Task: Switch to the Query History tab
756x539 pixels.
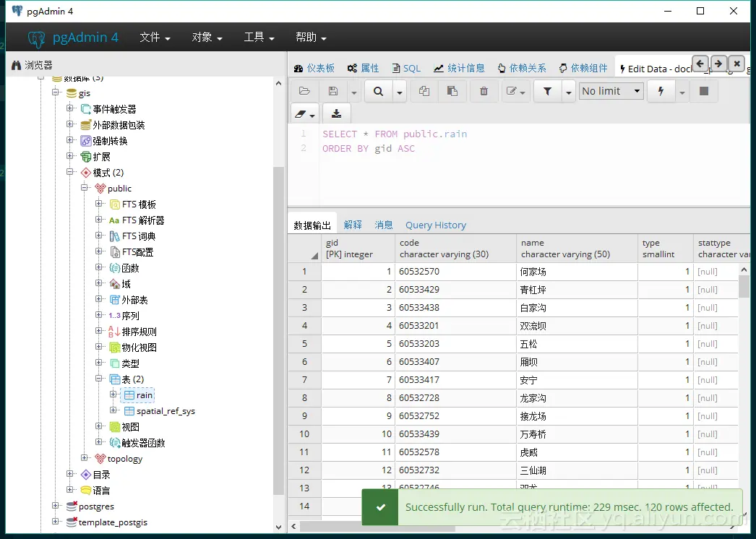Action: pyautogui.click(x=435, y=225)
